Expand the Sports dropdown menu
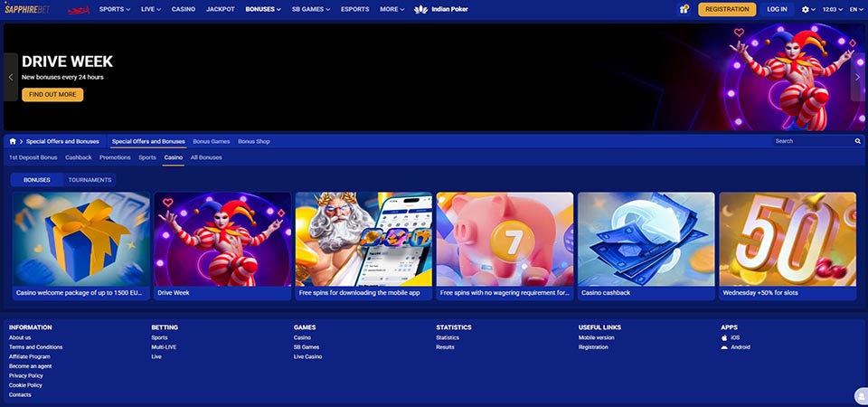Viewport: 868px width, 407px height. click(x=115, y=9)
